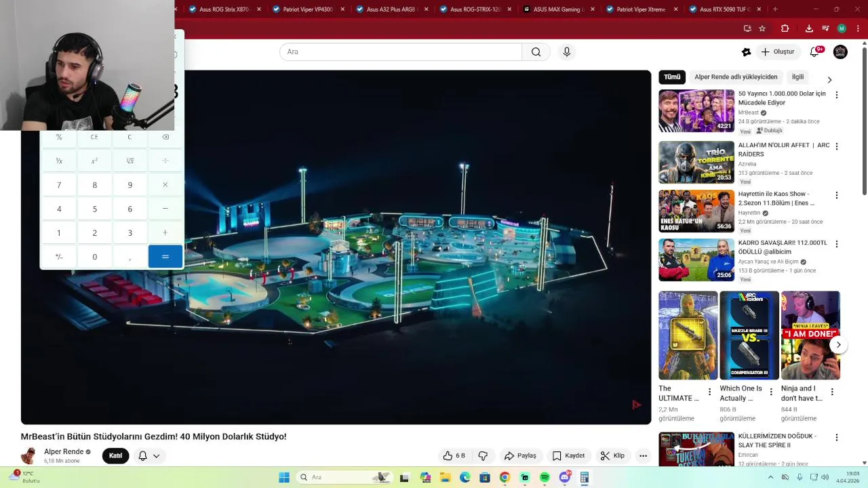
Task: Advance Shorts shelf with right arrow
Action: point(838,344)
